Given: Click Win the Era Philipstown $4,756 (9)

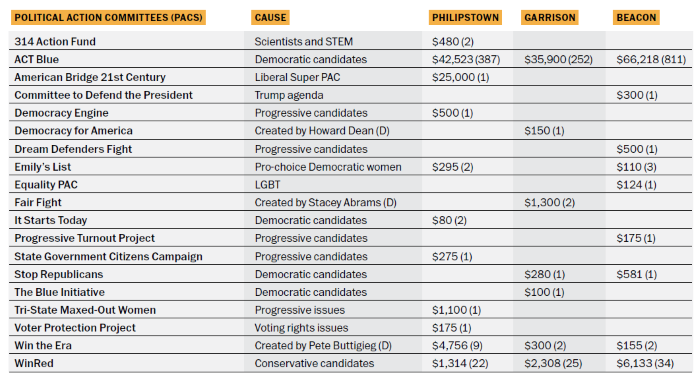Looking at the screenshot, I should (457, 346).
